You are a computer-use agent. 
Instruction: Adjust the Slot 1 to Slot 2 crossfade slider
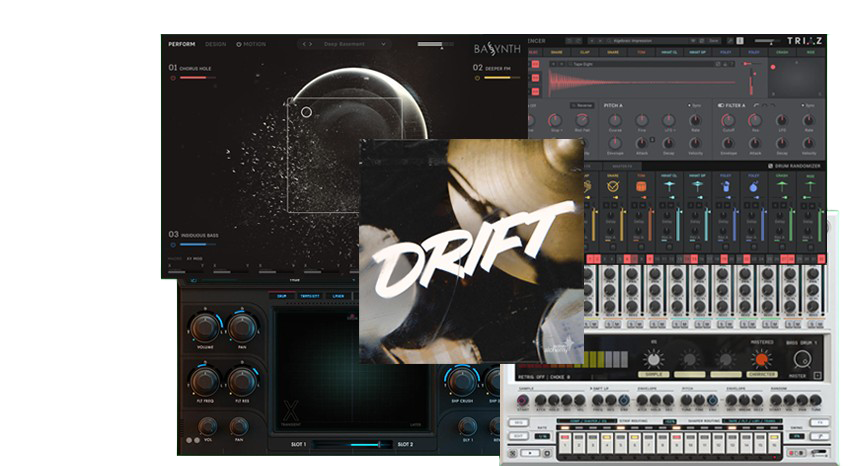coord(354,444)
